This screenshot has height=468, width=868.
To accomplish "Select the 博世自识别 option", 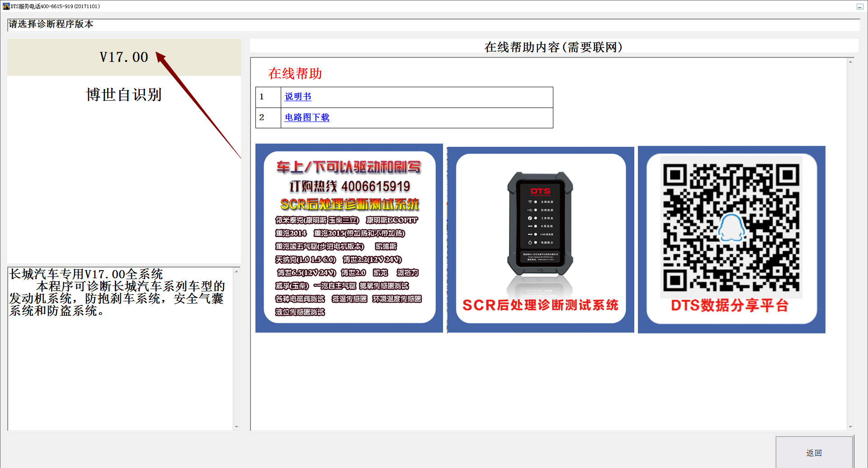I will pyautogui.click(x=124, y=94).
